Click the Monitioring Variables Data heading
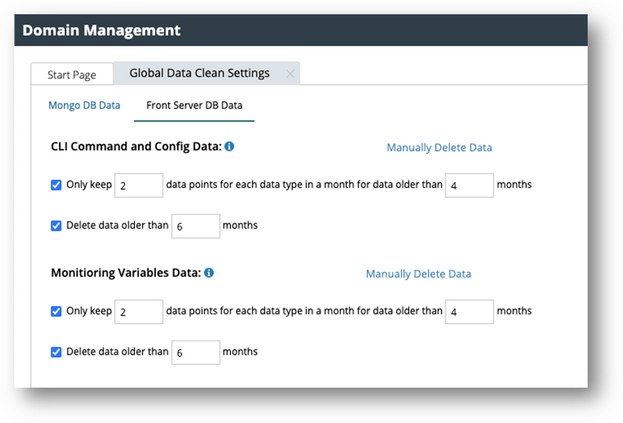 point(126,273)
